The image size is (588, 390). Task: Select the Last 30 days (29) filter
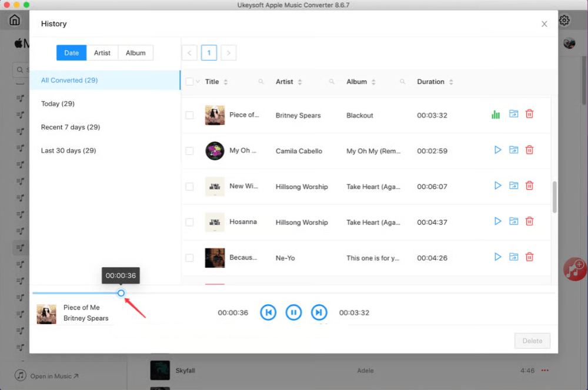tap(105, 150)
